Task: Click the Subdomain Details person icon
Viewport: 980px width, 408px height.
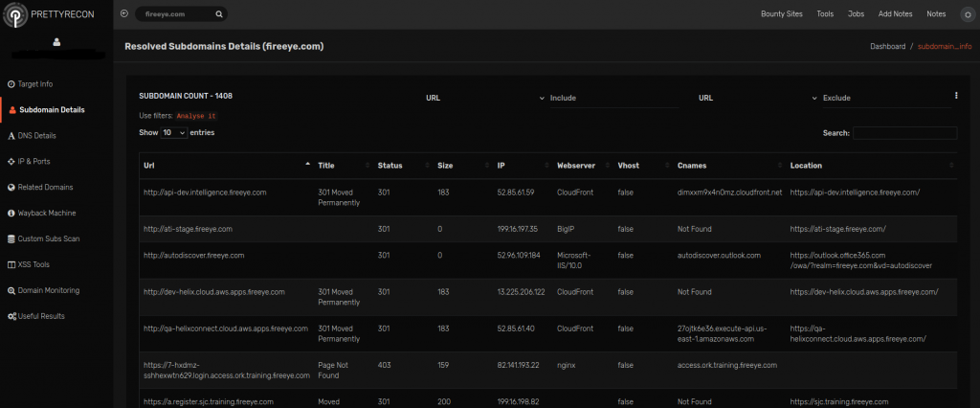Action: click(12, 110)
